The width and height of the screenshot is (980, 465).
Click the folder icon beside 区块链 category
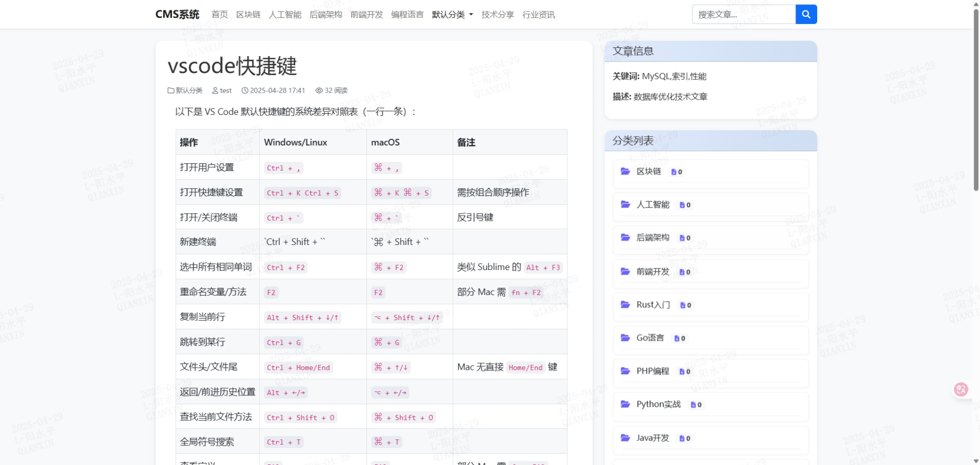[626, 172]
